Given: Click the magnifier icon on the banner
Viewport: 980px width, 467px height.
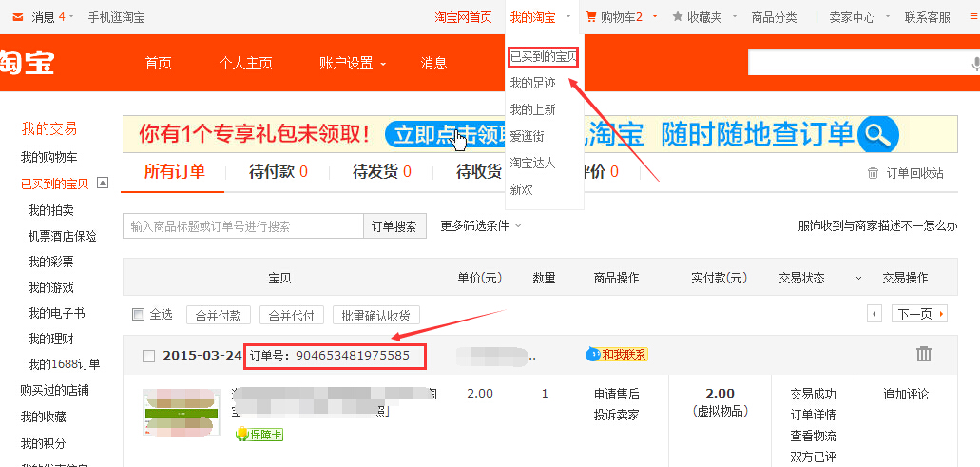Looking at the screenshot, I should [x=878, y=134].
